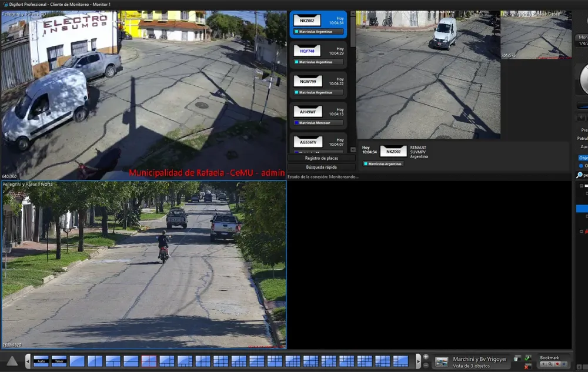This screenshot has height=372, width=588.
Task: Click the minus icon beside layout strip
Action: (426, 366)
